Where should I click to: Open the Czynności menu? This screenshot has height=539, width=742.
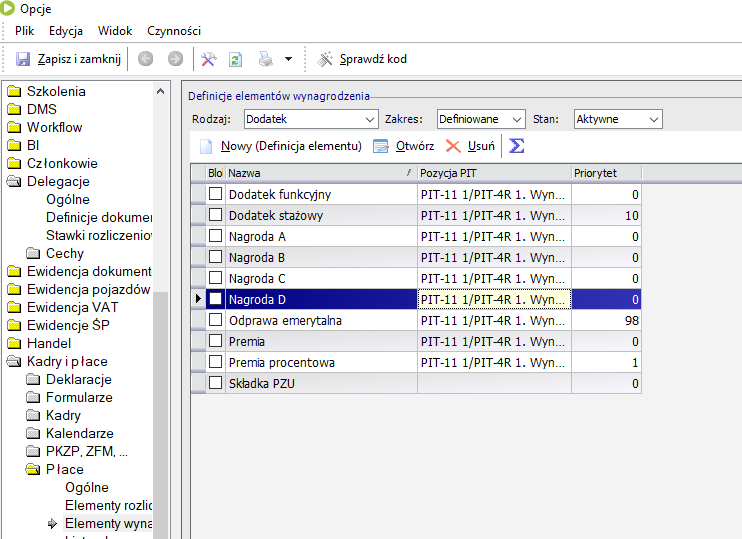(x=174, y=31)
